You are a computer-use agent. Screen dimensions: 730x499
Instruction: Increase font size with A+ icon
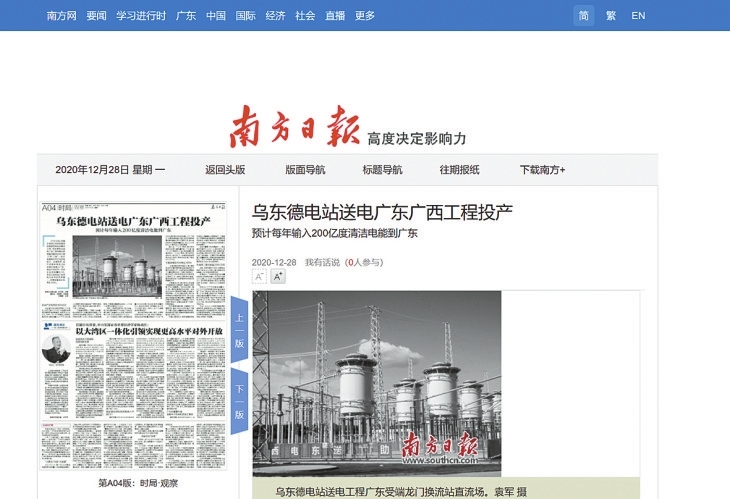pos(278,276)
